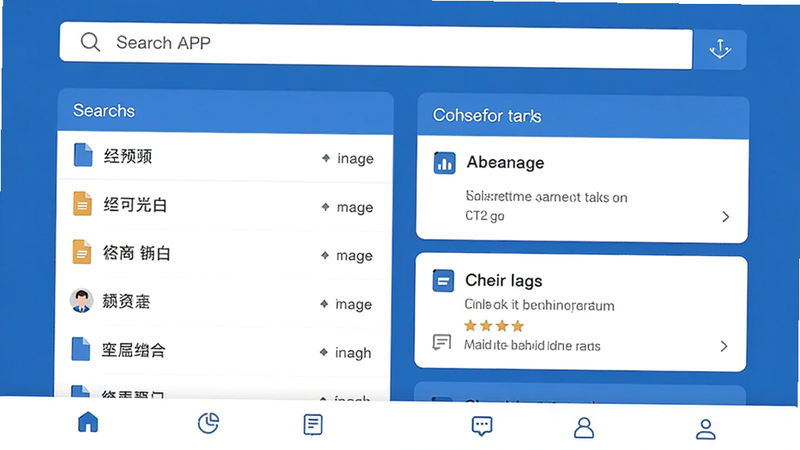Click the star rating in Cheir lags
Image resolution: width=800 pixels, height=450 pixels.
click(494, 326)
